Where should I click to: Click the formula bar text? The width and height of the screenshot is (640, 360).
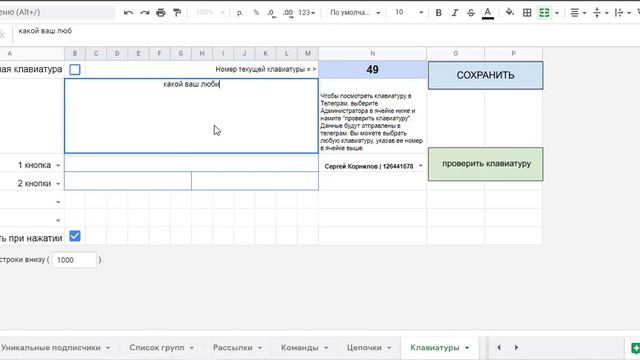pos(45,31)
